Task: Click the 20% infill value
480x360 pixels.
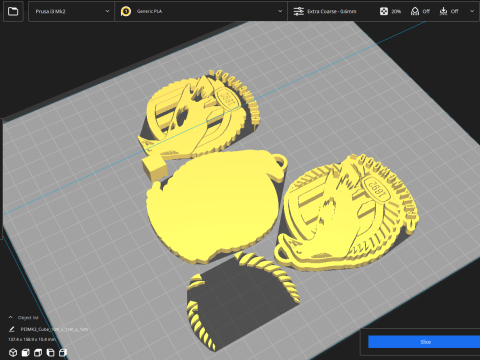Action: click(x=396, y=11)
